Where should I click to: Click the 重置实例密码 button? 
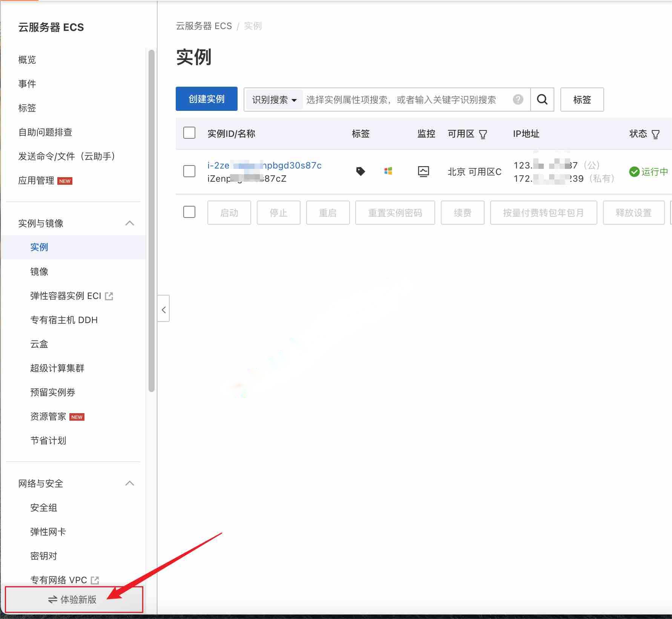395,213
